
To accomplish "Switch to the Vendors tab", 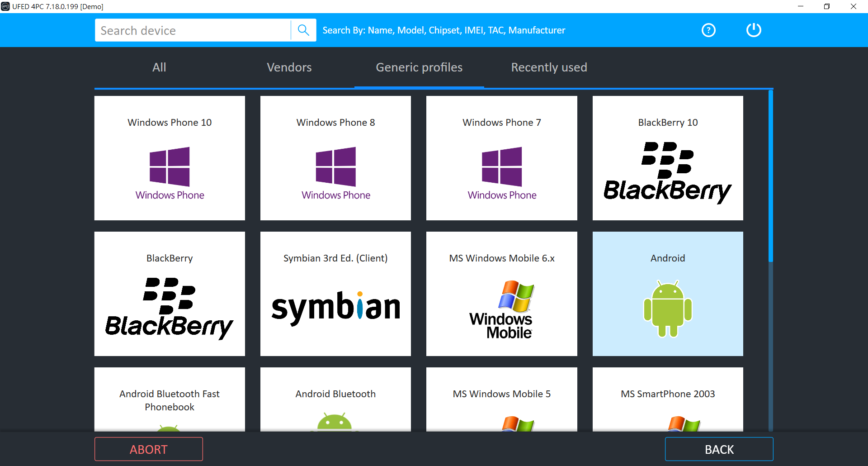I will pos(289,67).
